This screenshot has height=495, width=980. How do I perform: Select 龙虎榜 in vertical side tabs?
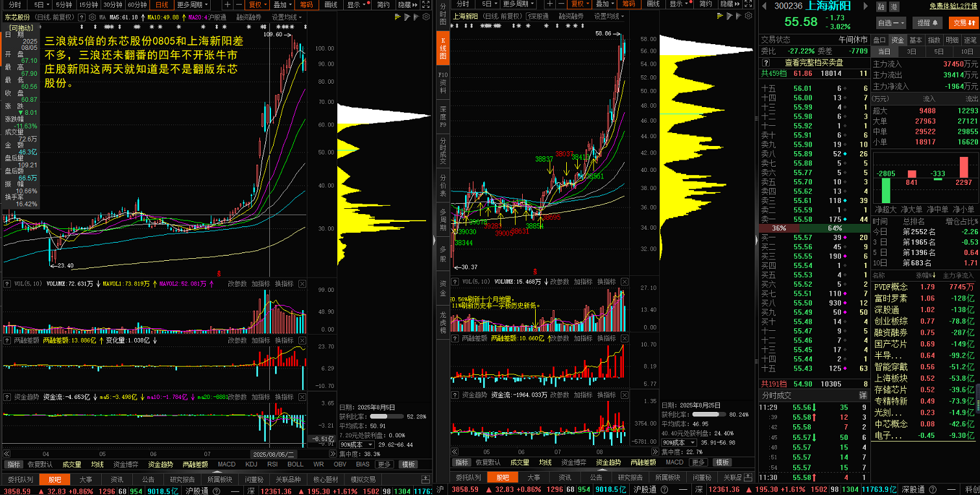click(443, 321)
